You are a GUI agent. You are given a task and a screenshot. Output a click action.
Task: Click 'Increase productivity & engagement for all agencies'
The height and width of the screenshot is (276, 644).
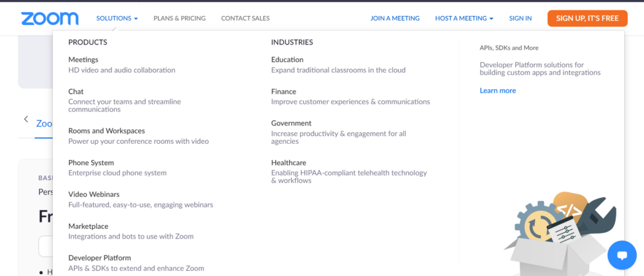click(339, 137)
